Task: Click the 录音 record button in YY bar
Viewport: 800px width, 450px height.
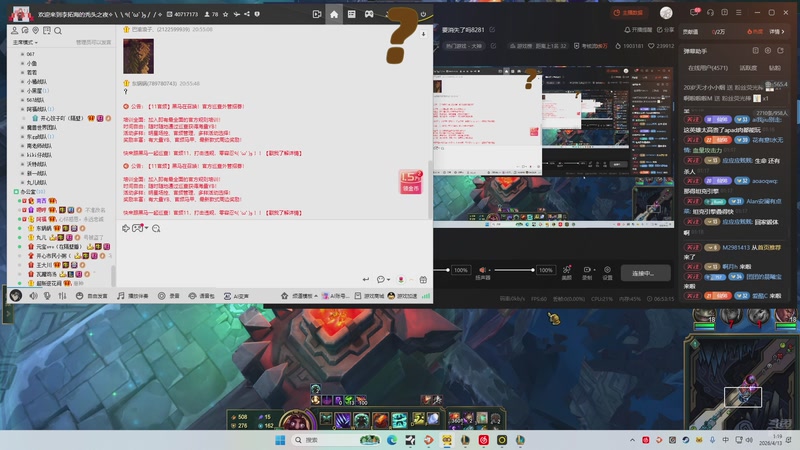Action: point(169,296)
